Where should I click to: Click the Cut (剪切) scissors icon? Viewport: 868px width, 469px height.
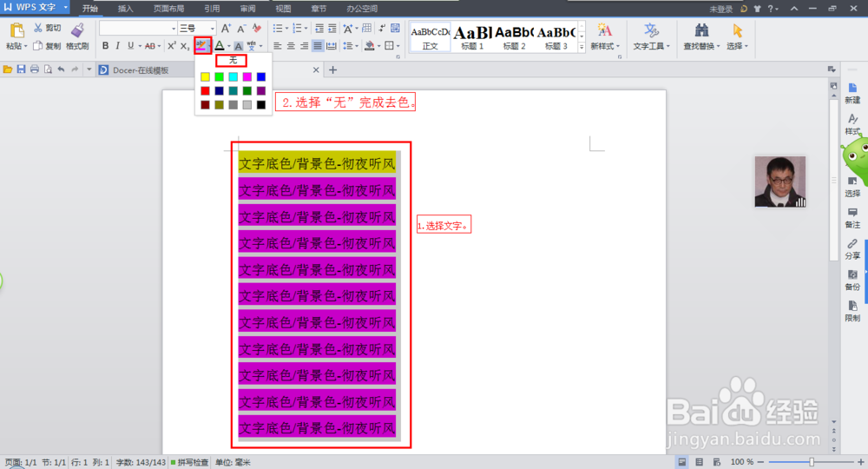pyautogui.click(x=38, y=28)
